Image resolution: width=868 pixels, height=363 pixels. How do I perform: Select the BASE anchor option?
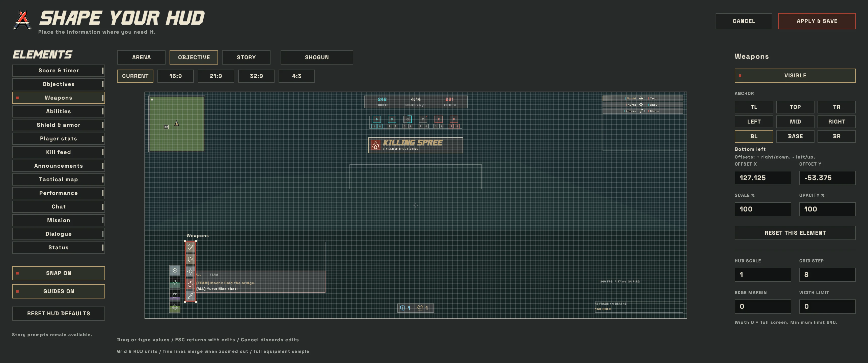click(795, 136)
